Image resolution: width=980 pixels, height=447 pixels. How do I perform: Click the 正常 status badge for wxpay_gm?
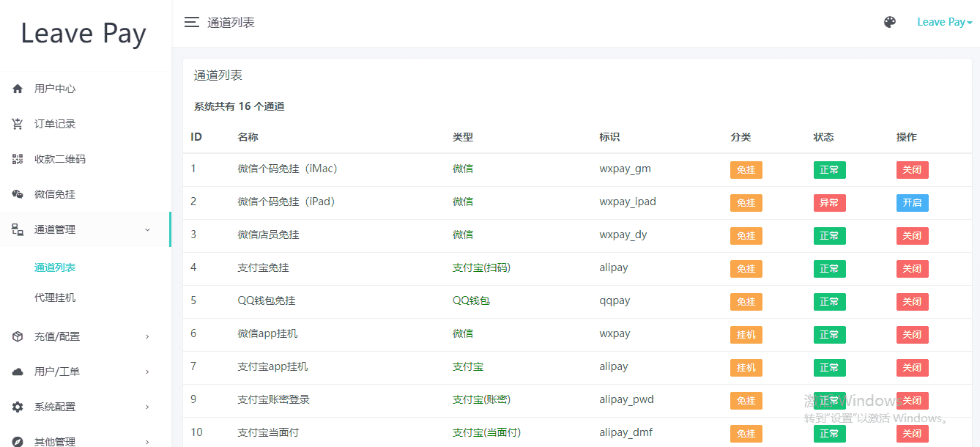click(829, 170)
